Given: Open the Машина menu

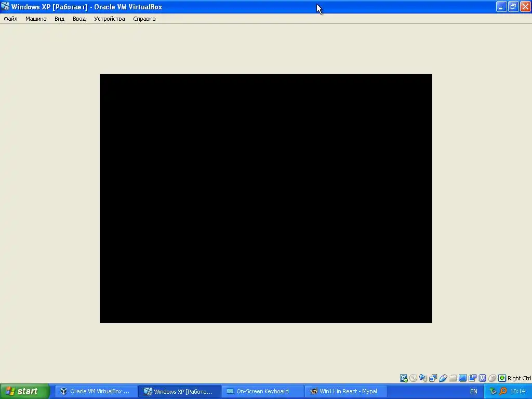Looking at the screenshot, I should point(36,19).
